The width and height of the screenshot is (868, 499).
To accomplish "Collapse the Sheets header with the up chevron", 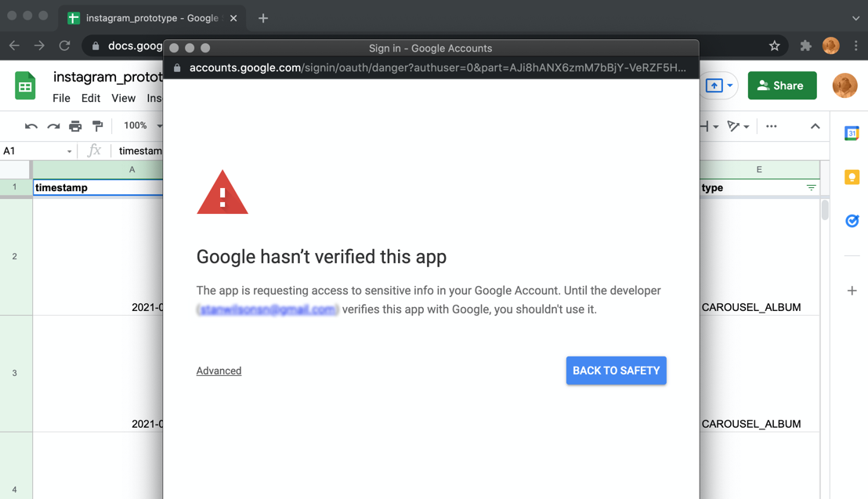I will pyautogui.click(x=815, y=126).
